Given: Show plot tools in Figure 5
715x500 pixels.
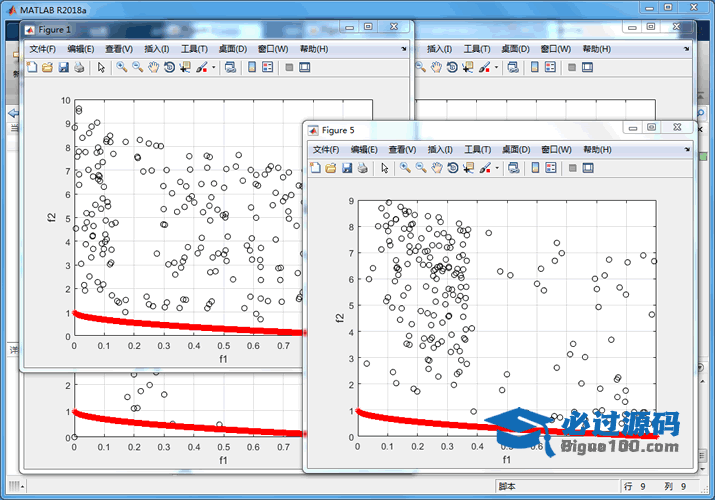Looking at the screenshot, I should click(x=588, y=168).
